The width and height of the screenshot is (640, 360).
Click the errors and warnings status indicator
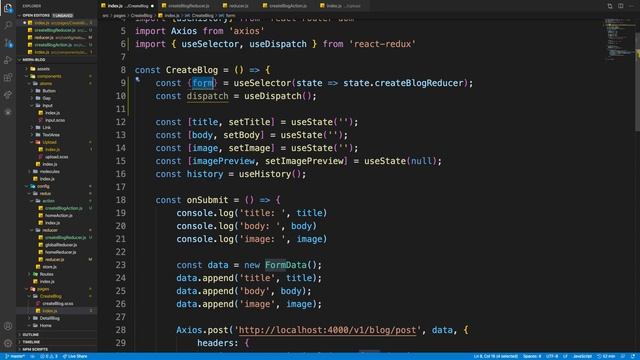point(49,356)
